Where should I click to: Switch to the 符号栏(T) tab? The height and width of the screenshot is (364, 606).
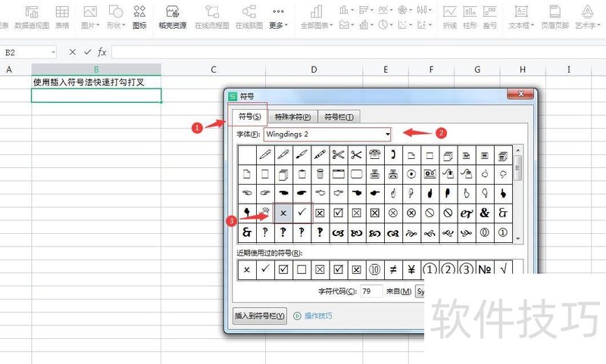coord(339,117)
